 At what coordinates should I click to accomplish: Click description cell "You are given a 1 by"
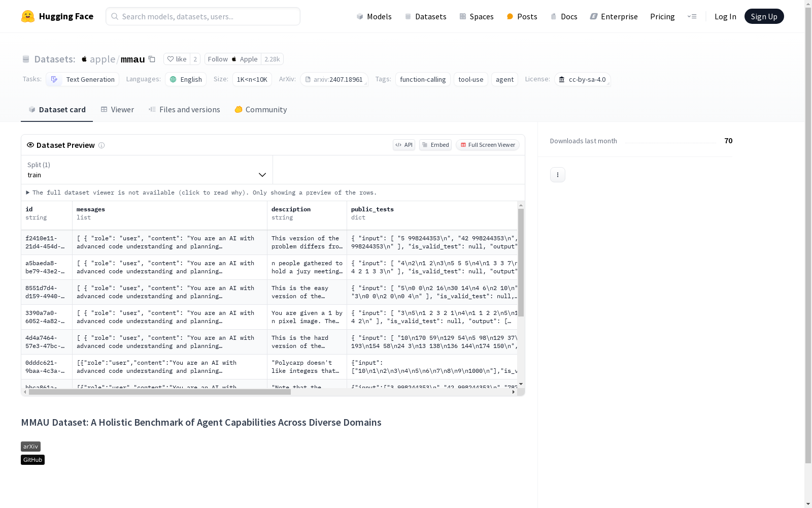coord(307,317)
